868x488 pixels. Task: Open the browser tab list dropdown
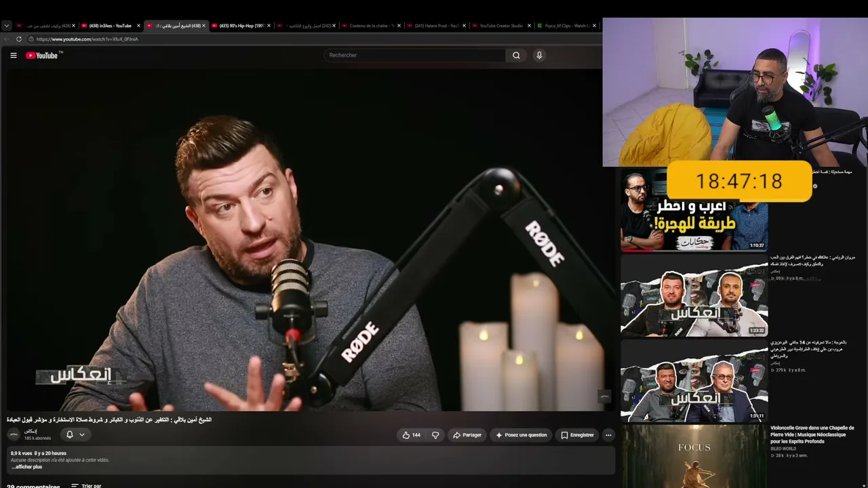(x=7, y=26)
